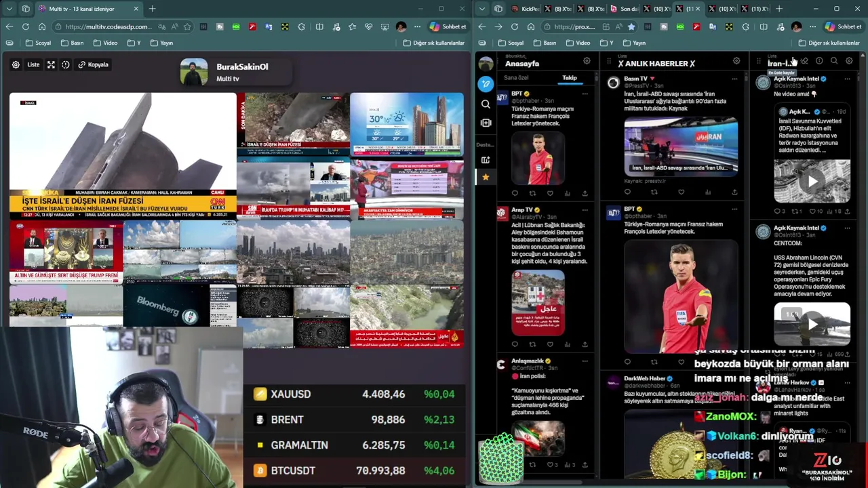Open Anasayfa column settings
Screen dimensions: 868x488
(587, 61)
